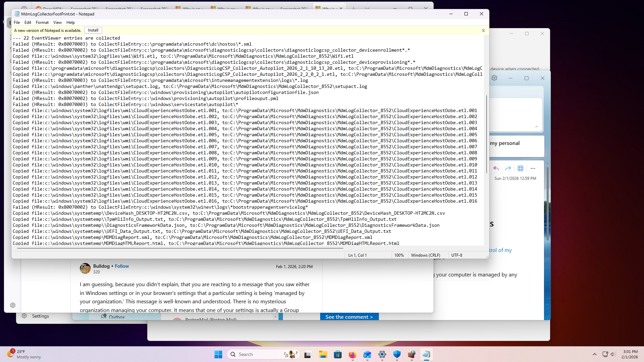
Task: Switch to Firefox on the taskbar
Action: point(352,354)
